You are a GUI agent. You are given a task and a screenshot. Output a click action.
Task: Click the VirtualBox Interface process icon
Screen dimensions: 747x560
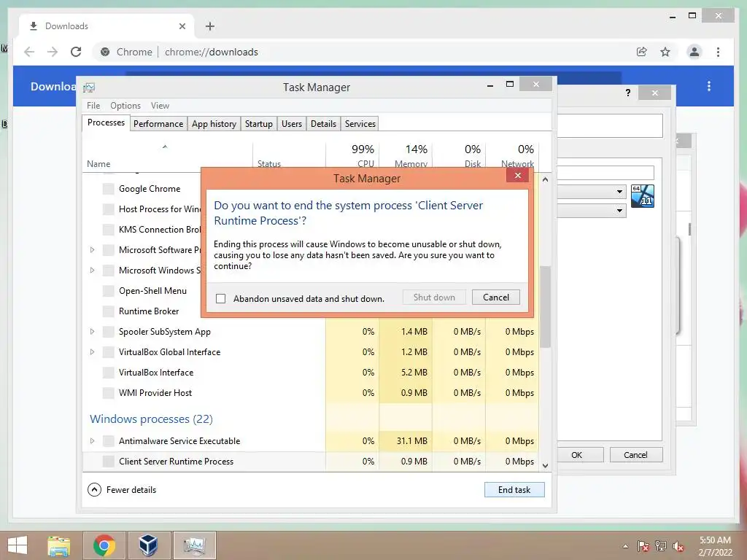[x=109, y=373]
